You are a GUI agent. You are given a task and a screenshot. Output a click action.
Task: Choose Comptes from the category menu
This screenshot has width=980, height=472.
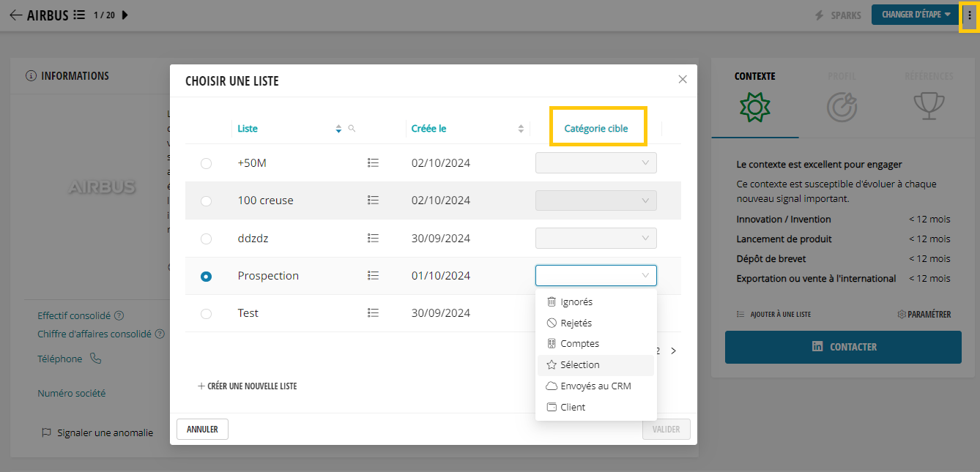tap(595, 343)
